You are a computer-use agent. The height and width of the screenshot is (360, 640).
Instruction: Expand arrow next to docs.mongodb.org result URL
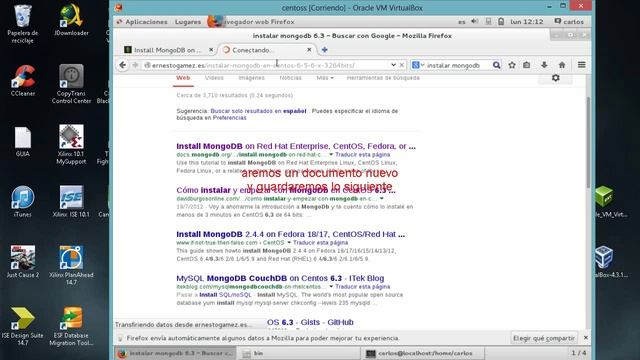pos(331,155)
